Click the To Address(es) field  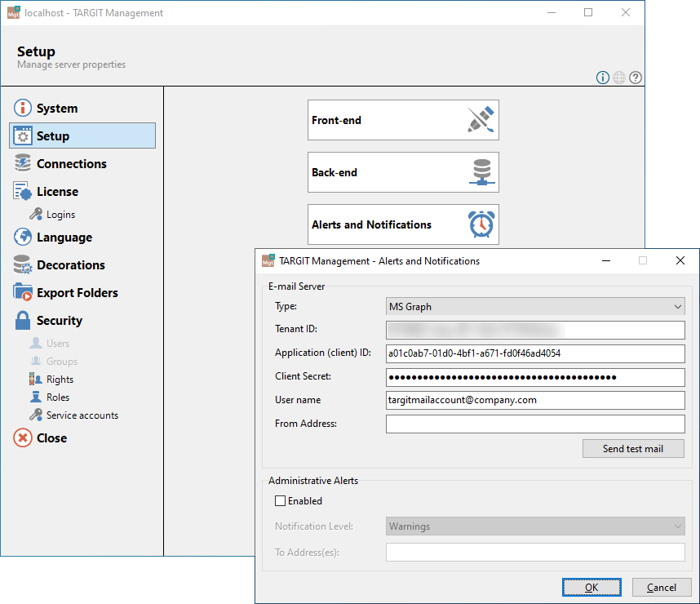pyautogui.click(x=535, y=553)
